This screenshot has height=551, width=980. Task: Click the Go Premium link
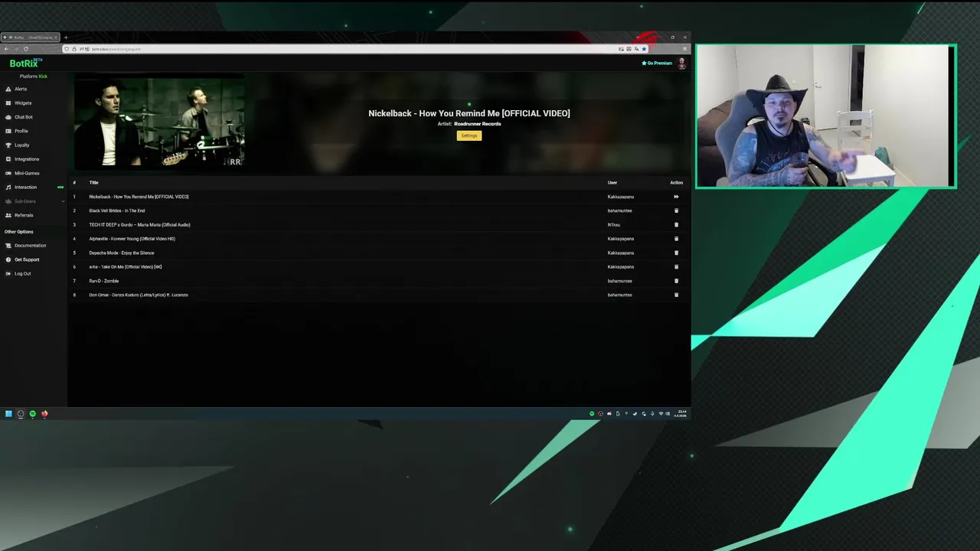pyautogui.click(x=657, y=64)
